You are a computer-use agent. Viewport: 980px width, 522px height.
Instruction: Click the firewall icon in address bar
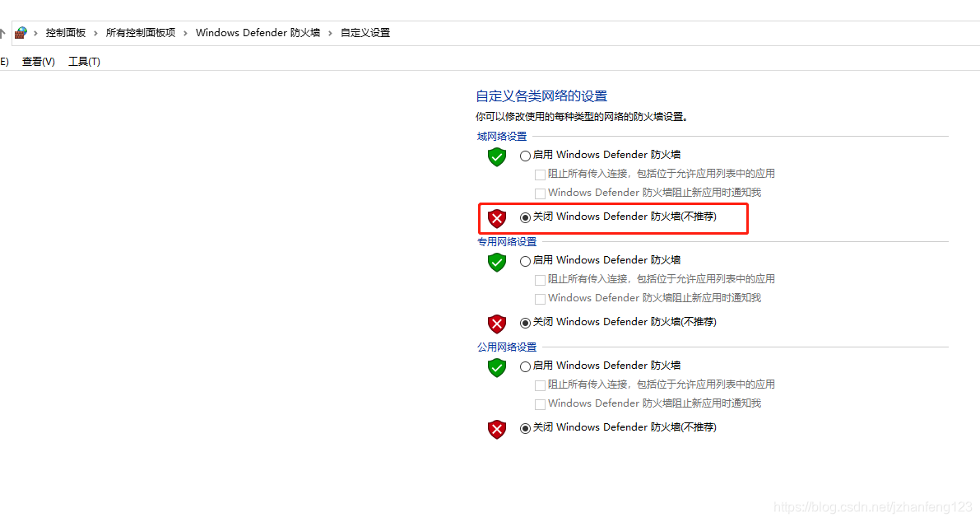(x=21, y=32)
